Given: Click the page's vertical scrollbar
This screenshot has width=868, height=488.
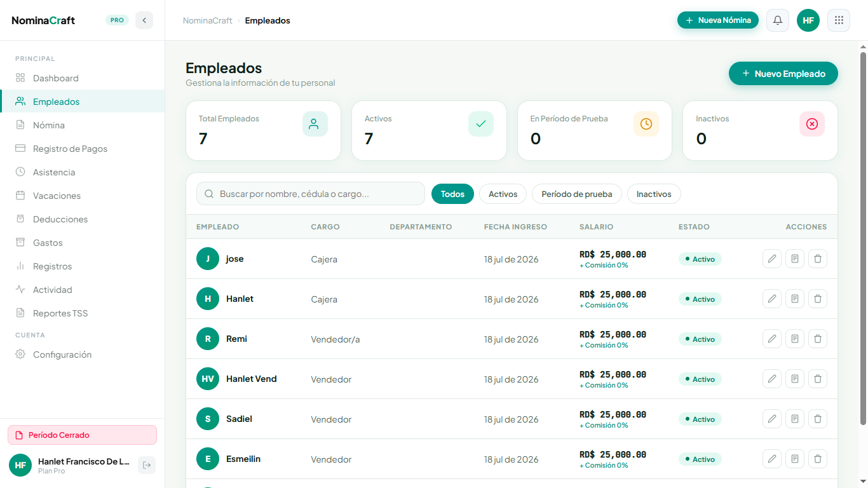Looking at the screenshot, I should [863, 238].
